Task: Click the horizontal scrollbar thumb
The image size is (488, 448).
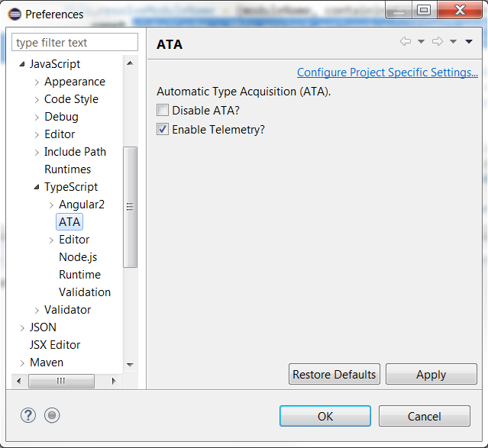Action: [61, 381]
